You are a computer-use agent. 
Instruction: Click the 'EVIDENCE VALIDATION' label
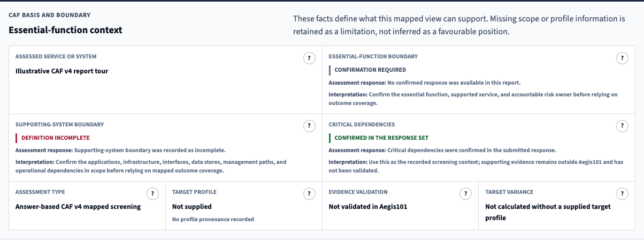(358, 192)
